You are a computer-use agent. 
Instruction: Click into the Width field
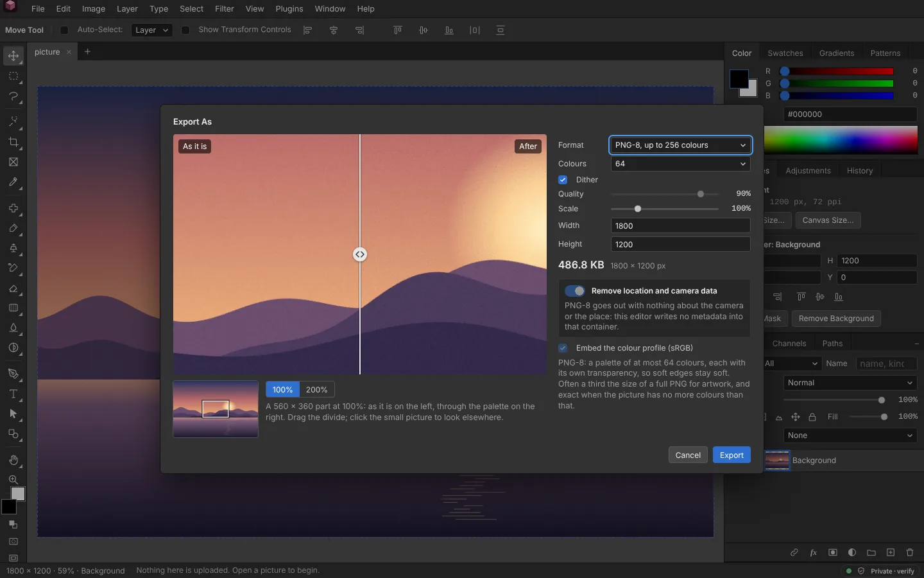coord(680,226)
